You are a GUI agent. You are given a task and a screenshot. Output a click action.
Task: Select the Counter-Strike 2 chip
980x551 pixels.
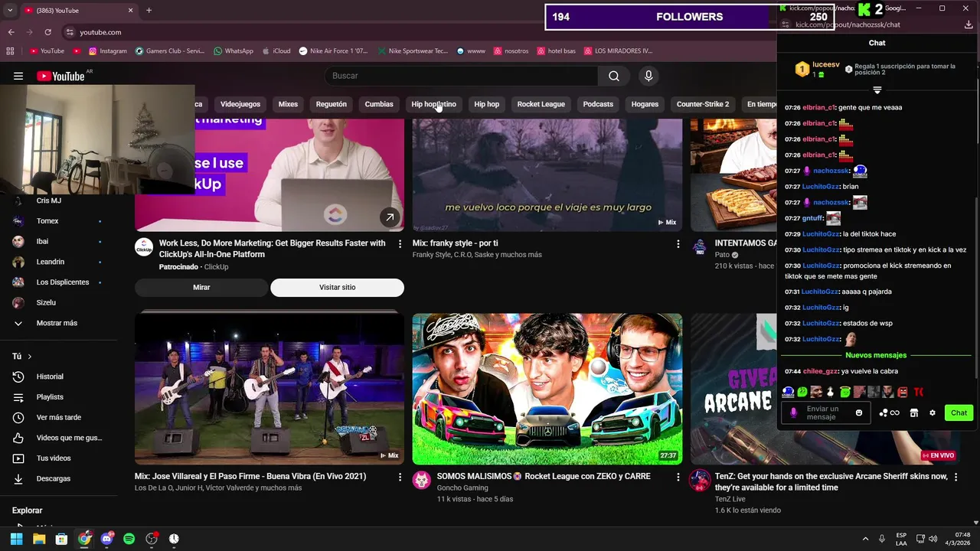(703, 104)
